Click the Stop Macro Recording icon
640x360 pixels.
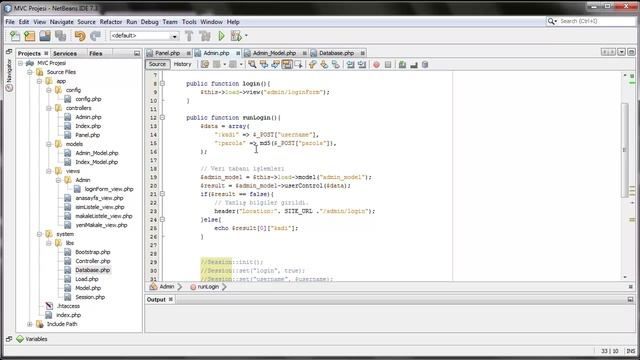point(388,64)
